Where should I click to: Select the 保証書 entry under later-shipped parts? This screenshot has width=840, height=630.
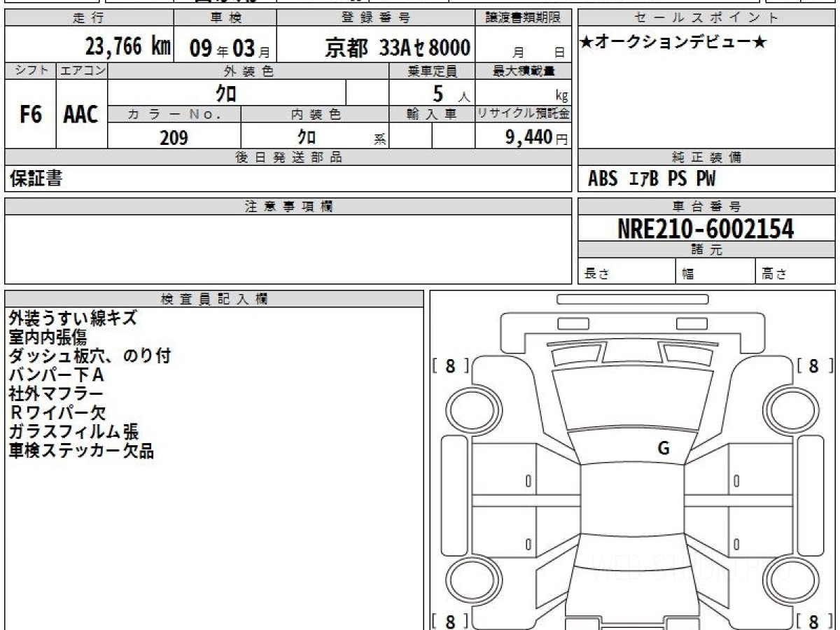pyautogui.click(x=36, y=179)
